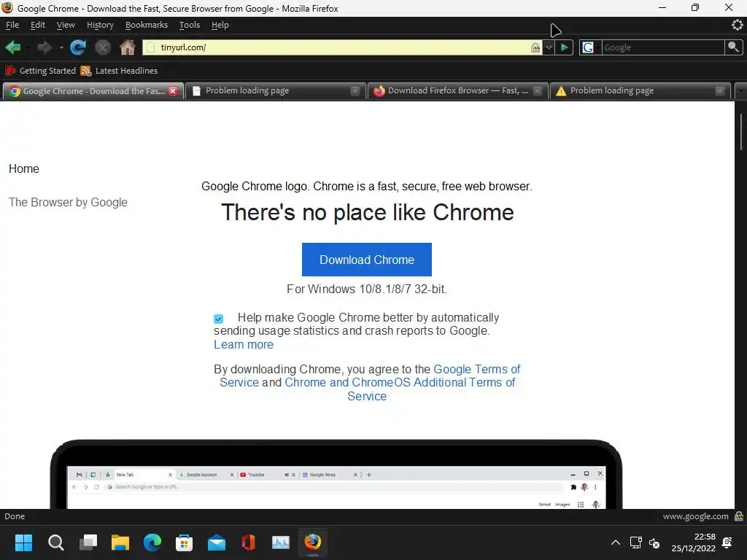Click status bar security lock icon
Viewport: 747px width, 560px height.
(739, 516)
